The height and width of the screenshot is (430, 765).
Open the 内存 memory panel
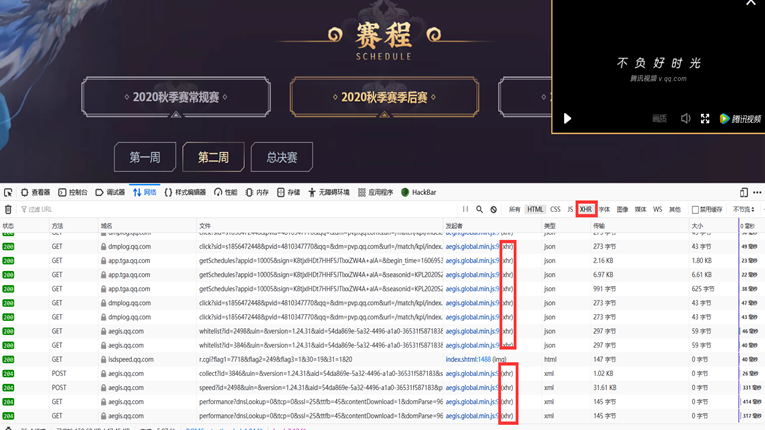(x=257, y=192)
